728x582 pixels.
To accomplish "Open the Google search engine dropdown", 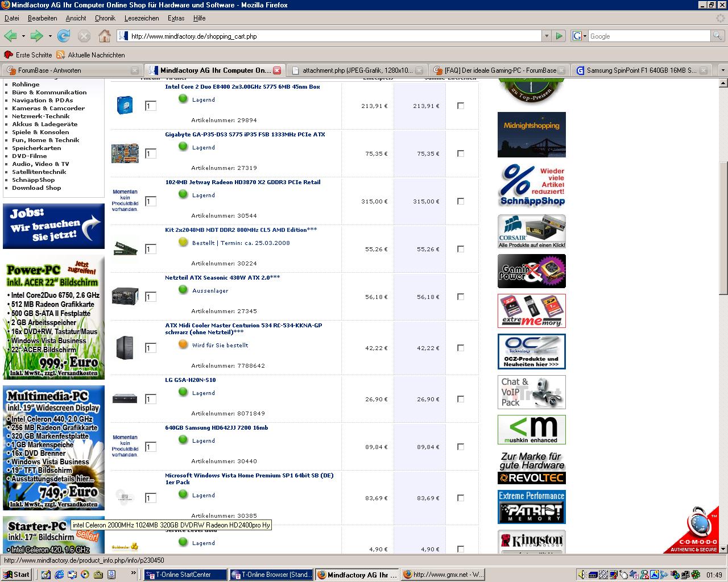I will (579, 36).
